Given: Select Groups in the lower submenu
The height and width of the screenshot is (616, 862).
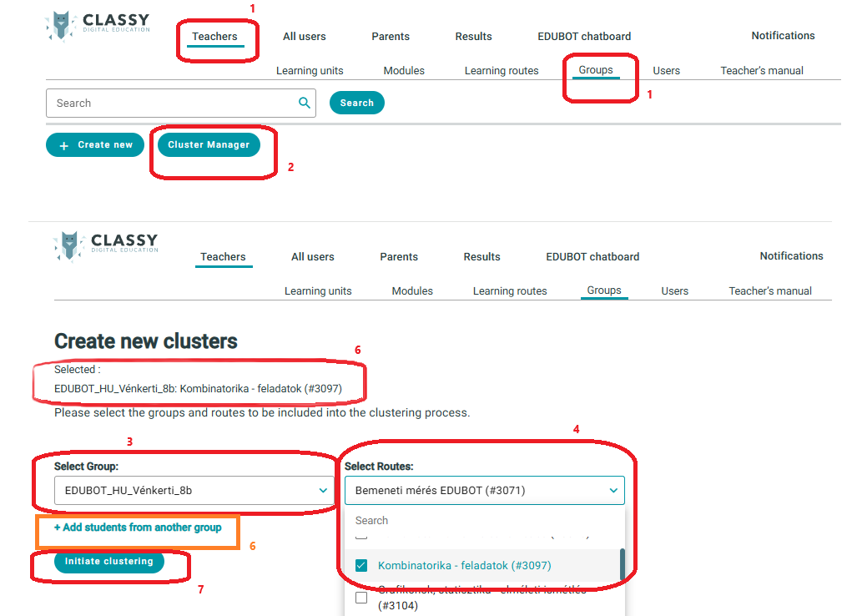Looking at the screenshot, I should tap(603, 290).
